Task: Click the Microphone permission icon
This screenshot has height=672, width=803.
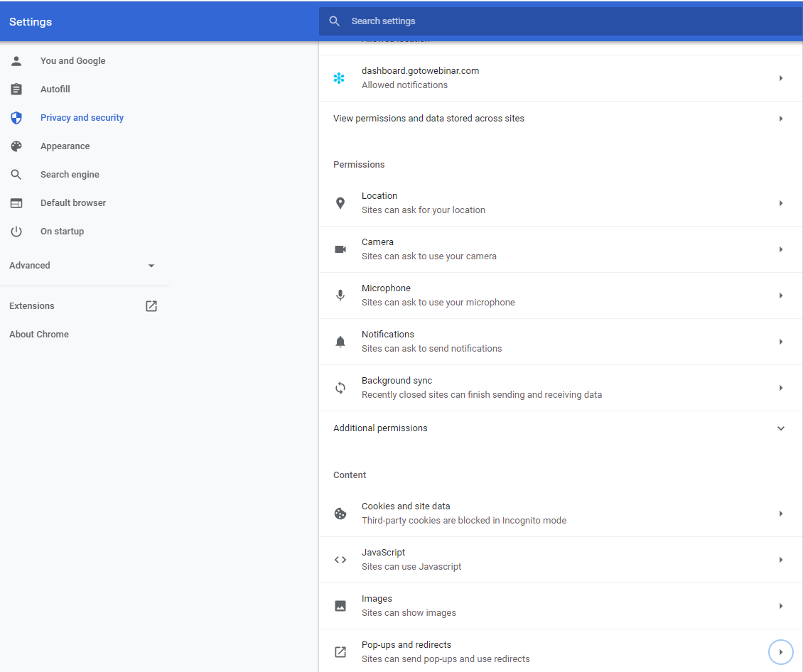Action: [x=340, y=296]
